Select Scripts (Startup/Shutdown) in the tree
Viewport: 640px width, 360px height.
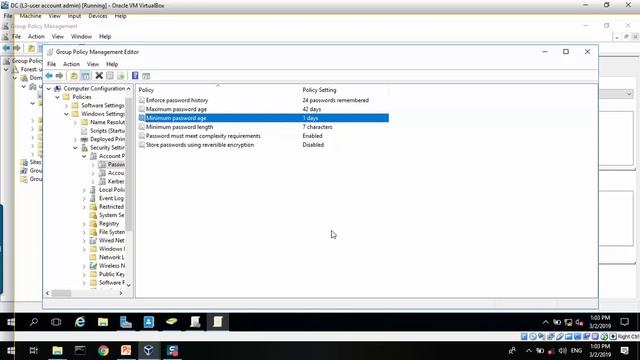click(x=107, y=131)
